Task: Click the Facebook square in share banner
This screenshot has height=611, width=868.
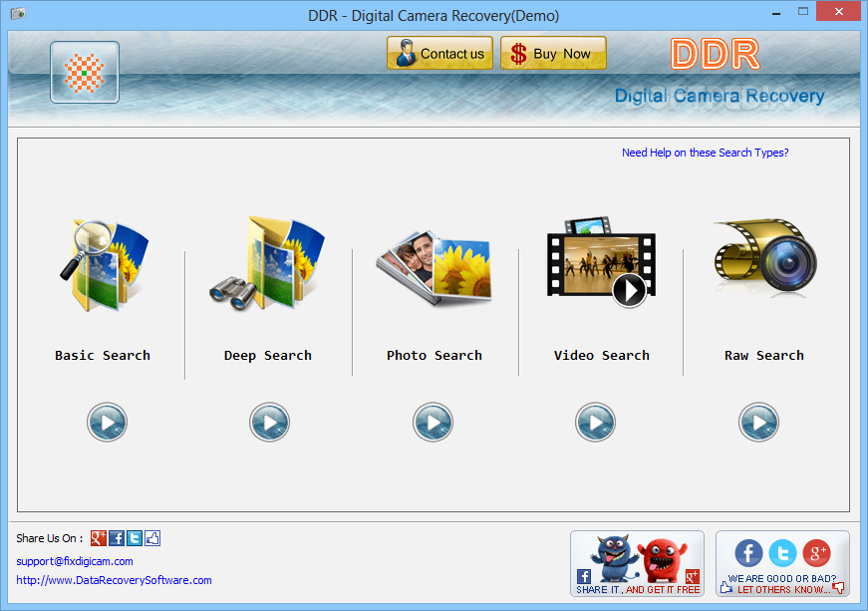Action: (583, 576)
